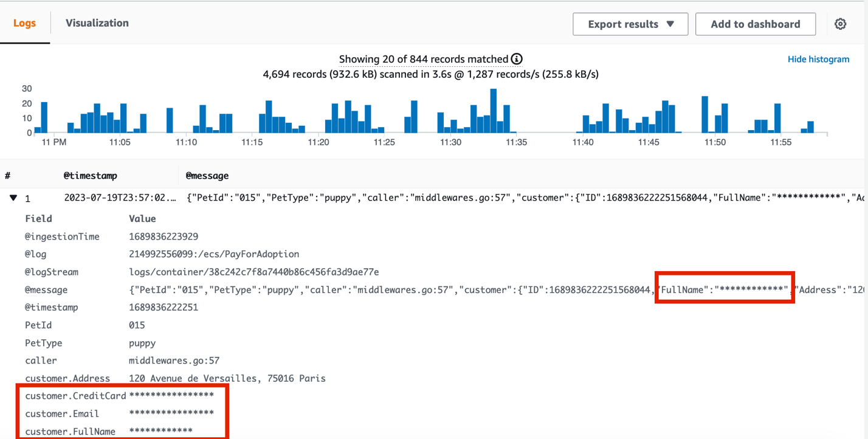Click the @message column header
This screenshot has height=439, width=868.
point(207,176)
